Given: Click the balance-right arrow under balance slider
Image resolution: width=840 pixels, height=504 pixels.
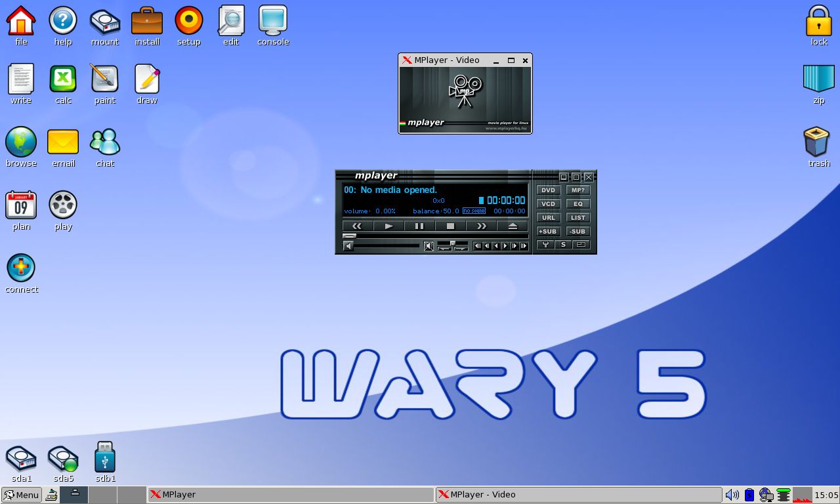Looking at the screenshot, I should [x=461, y=249].
